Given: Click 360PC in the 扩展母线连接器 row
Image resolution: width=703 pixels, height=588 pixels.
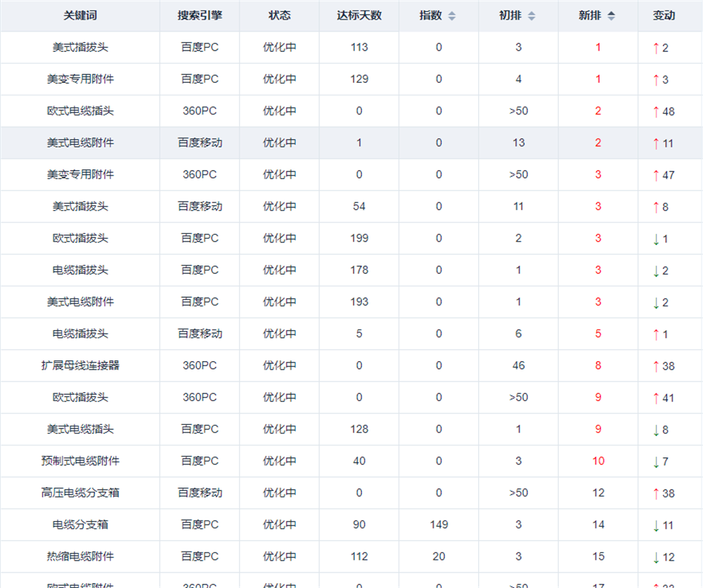Looking at the screenshot, I should tap(200, 365).
